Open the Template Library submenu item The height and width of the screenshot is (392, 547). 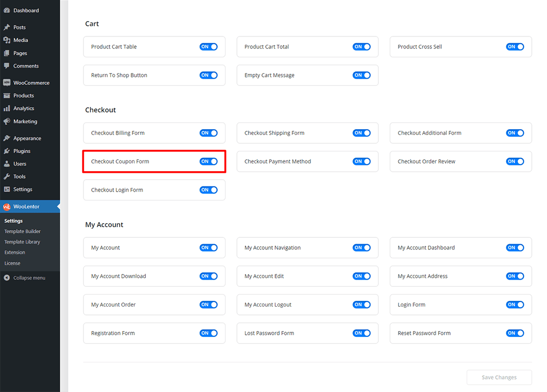pyautogui.click(x=22, y=242)
